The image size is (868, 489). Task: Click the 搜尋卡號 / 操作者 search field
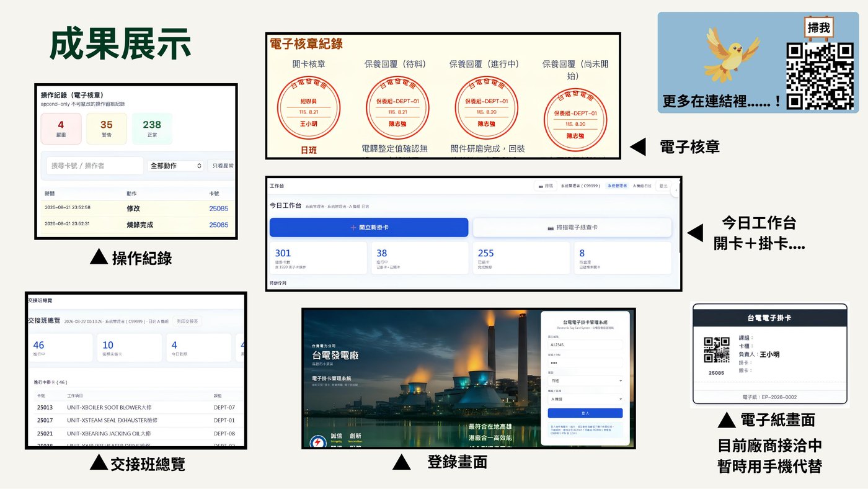click(x=94, y=166)
